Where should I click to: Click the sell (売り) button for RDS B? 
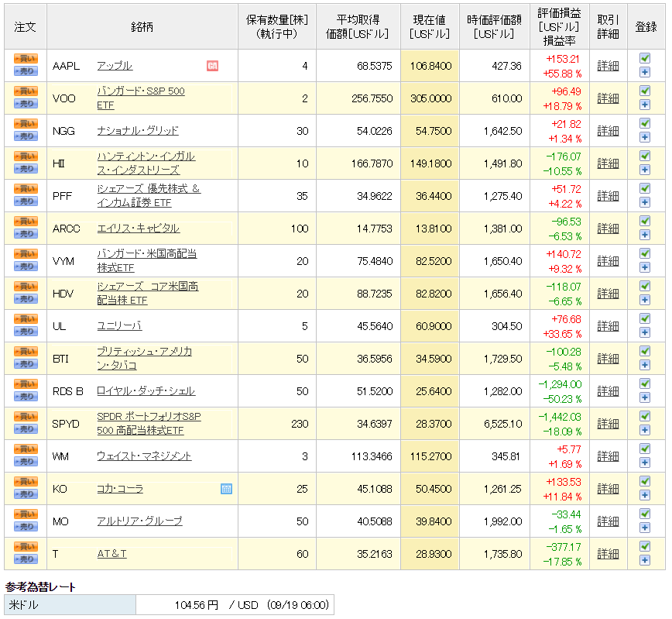pyautogui.click(x=26, y=397)
